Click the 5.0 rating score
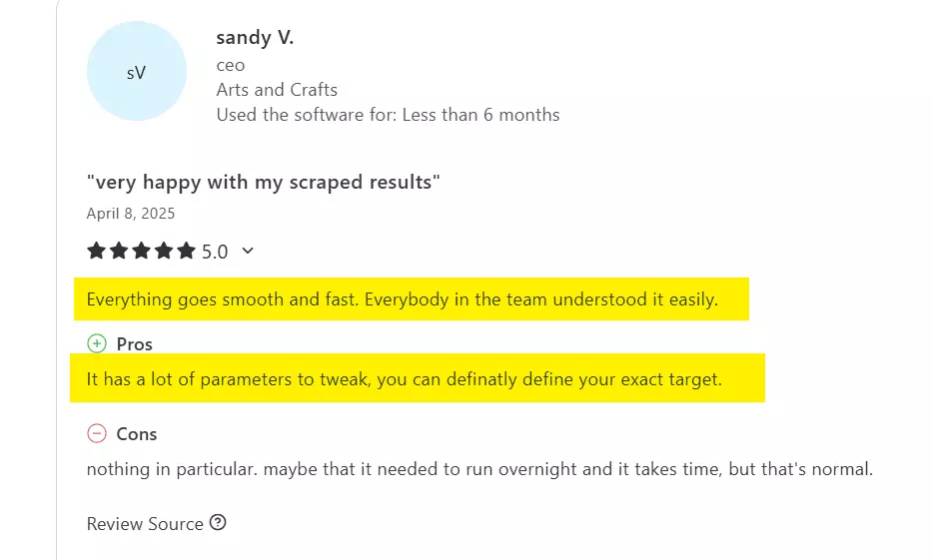 click(215, 252)
